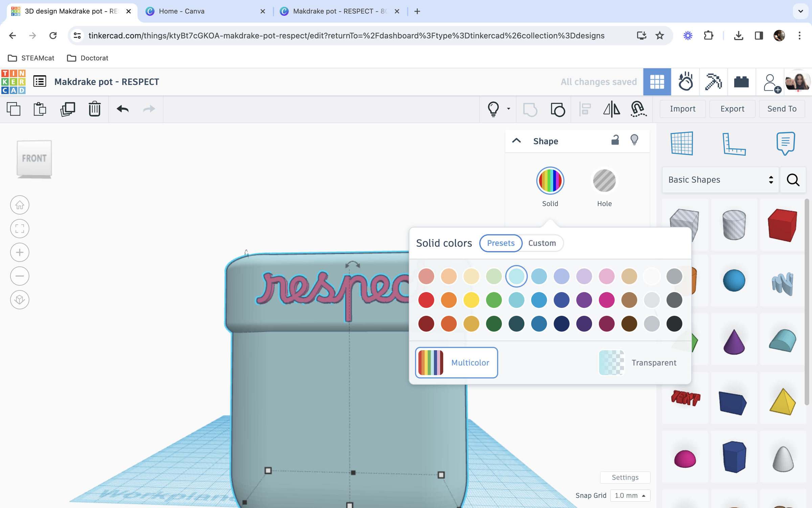Click the Duplicate and repeat icon
The height and width of the screenshot is (508, 812).
tap(67, 109)
